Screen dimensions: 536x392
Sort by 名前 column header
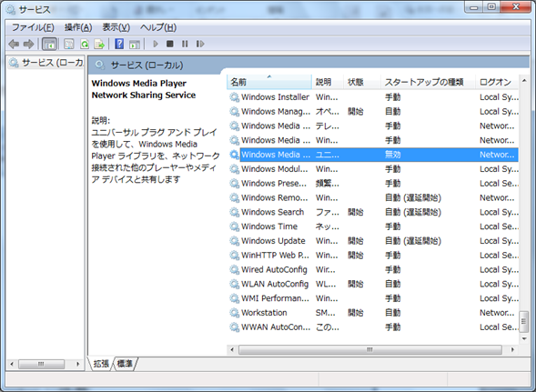pos(269,82)
